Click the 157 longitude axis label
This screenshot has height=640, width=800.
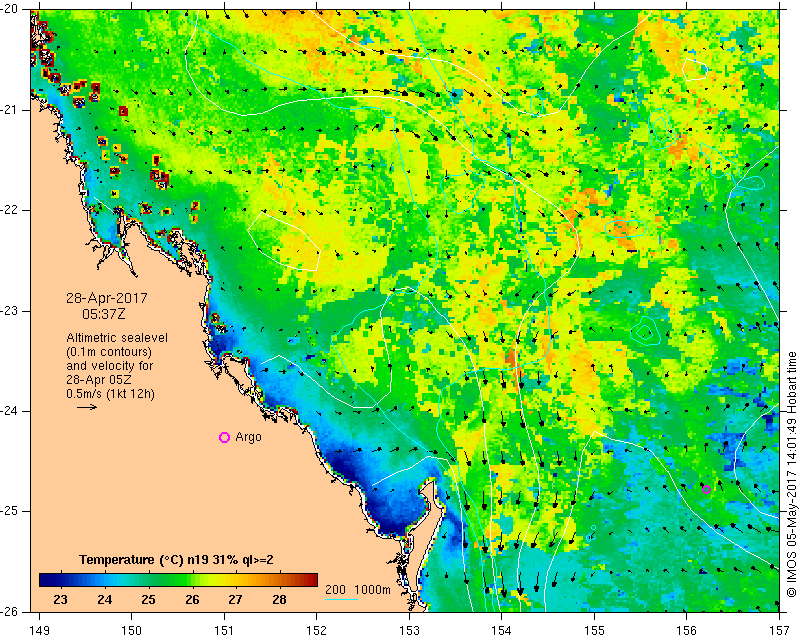pos(779,631)
